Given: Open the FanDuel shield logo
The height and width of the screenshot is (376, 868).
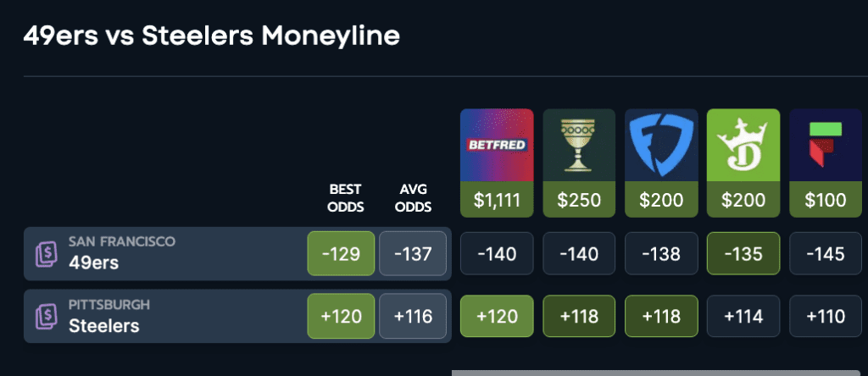Looking at the screenshot, I should tap(661, 145).
